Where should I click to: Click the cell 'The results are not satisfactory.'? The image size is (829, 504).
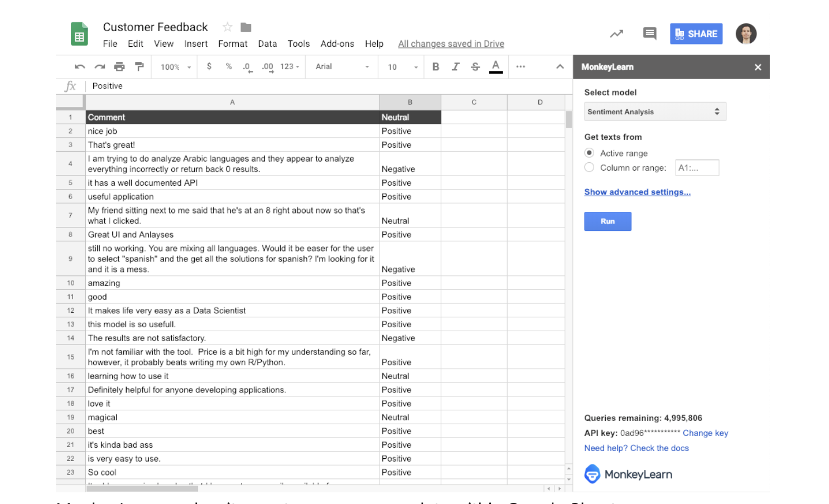click(232, 338)
